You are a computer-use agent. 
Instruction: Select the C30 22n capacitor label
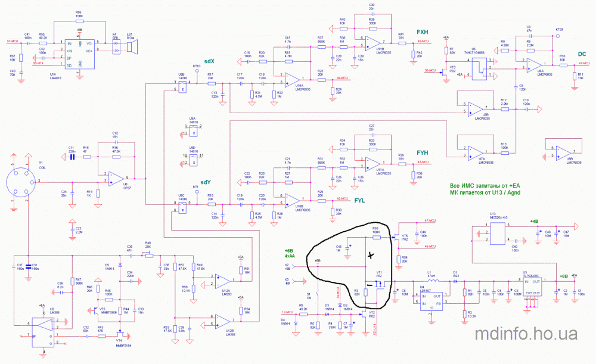point(371,7)
